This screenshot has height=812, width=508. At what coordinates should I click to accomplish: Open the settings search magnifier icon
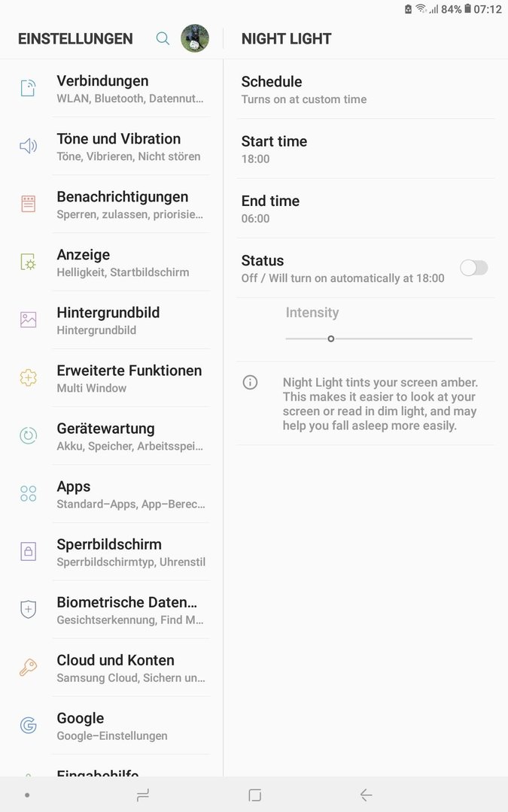[x=163, y=38]
